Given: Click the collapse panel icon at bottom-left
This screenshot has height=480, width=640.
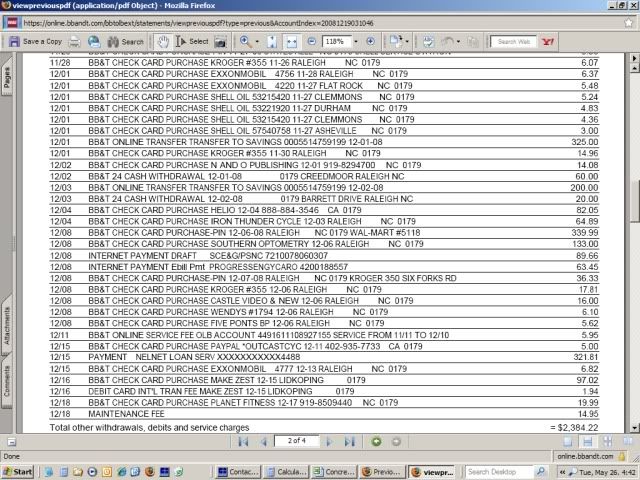Looking at the screenshot, I should pos(12,442).
